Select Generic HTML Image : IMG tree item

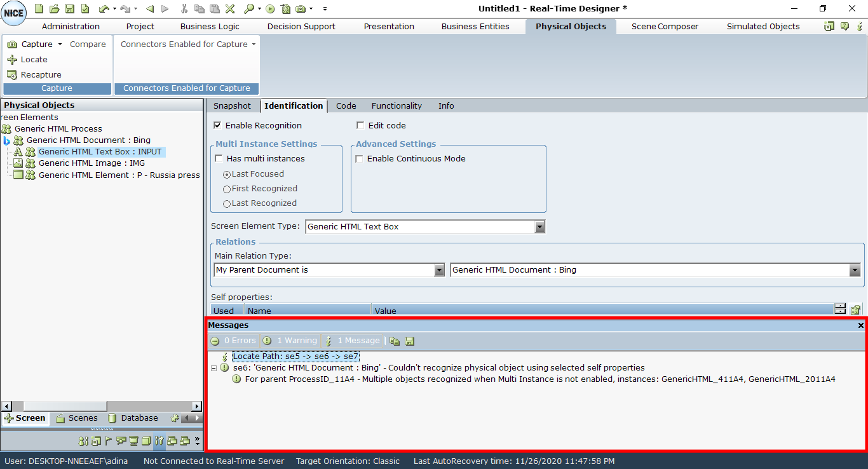point(92,163)
